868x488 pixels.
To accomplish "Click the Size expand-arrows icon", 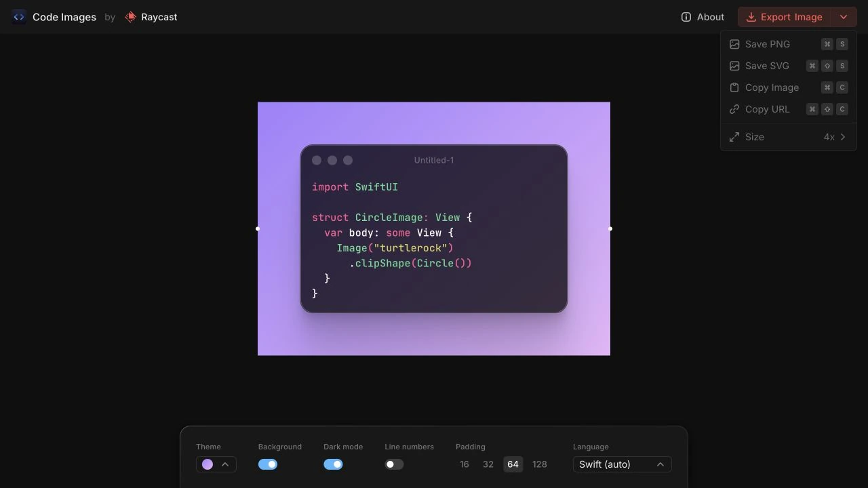I will click(734, 137).
